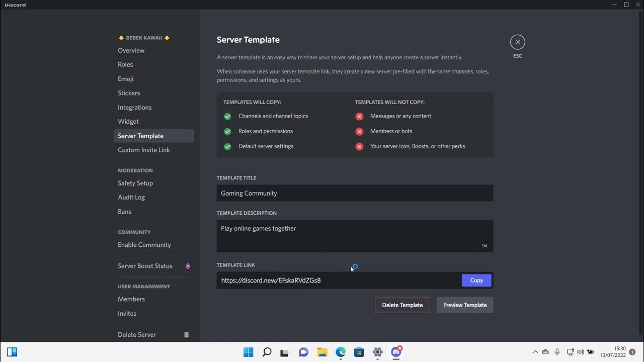The width and height of the screenshot is (644, 362).
Task: Click the template link URL field
Action: click(339, 281)
